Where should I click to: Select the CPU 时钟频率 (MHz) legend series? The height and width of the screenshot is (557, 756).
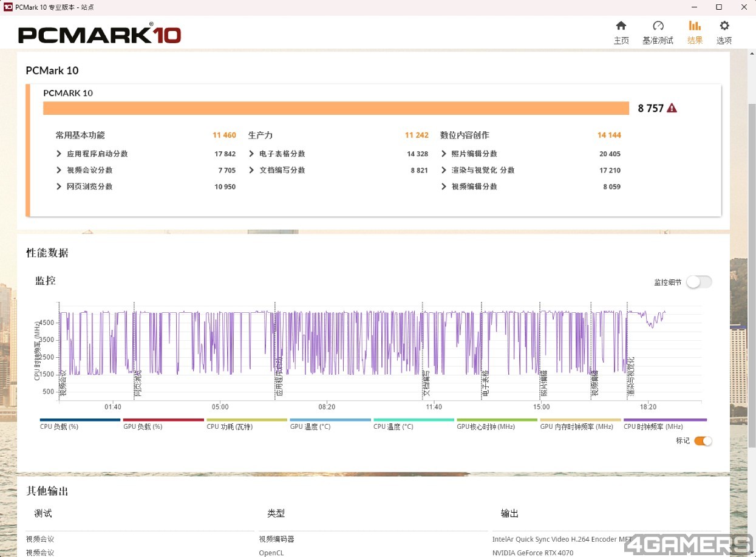(x=665, y=423)
